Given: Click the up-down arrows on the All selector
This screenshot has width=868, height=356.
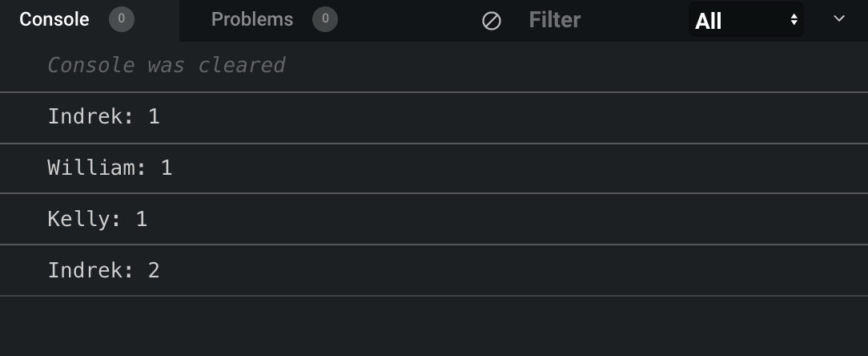Looking at the screenshot, I should point(794,20).
